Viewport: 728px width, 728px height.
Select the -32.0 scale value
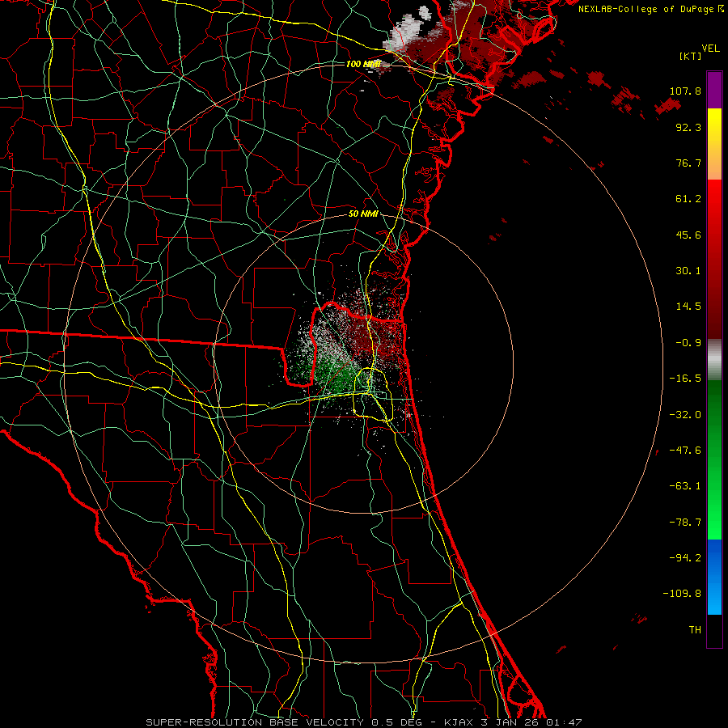coord(685,415)
